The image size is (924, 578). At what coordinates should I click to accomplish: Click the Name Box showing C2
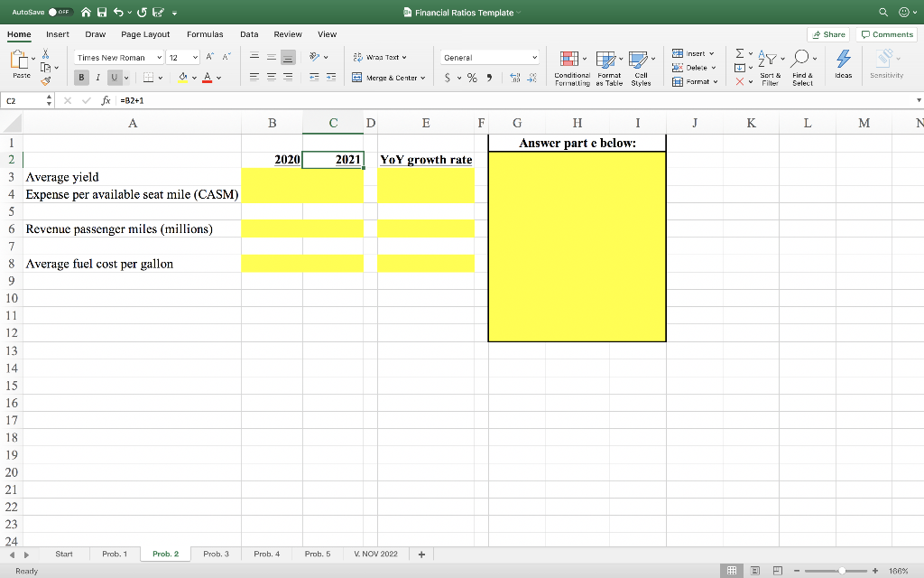(23, 101)
